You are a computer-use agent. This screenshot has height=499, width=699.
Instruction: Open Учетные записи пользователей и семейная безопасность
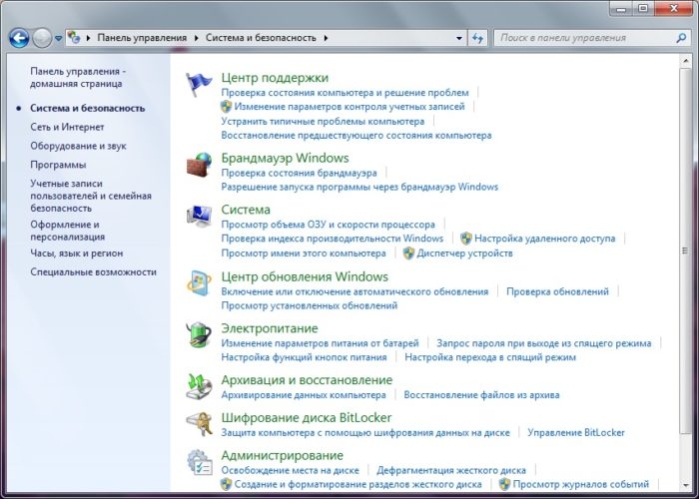pos(91,196)
